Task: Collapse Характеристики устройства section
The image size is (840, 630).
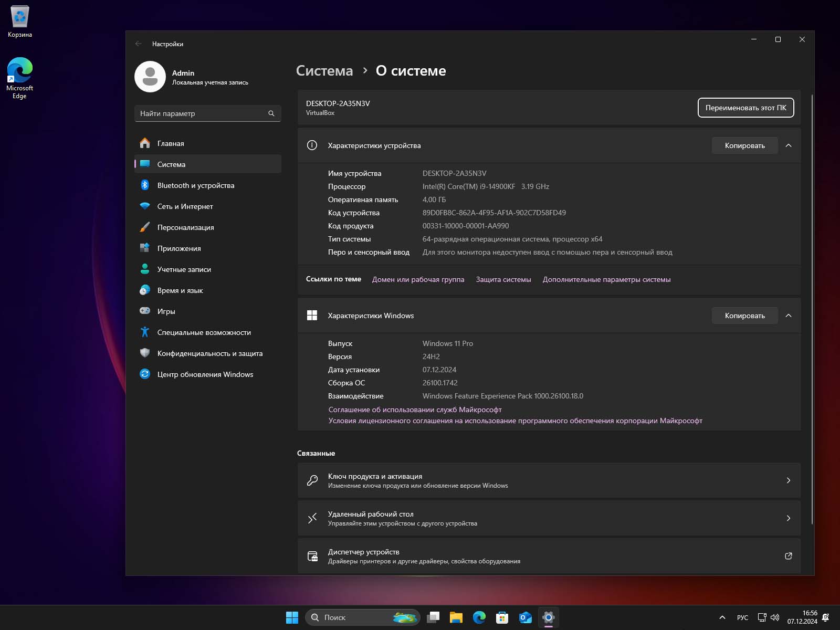Action: coord(789,145)
